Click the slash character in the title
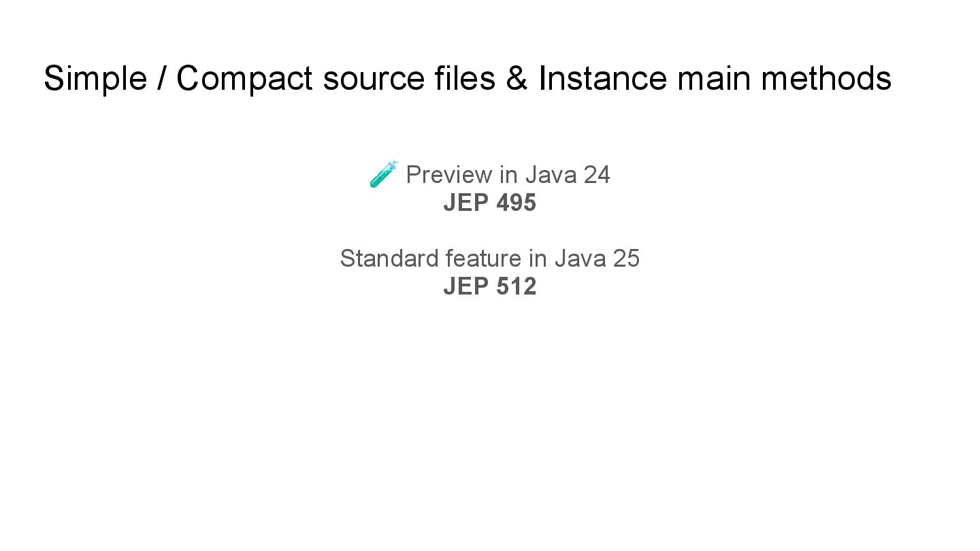 [x=161, y=78]
